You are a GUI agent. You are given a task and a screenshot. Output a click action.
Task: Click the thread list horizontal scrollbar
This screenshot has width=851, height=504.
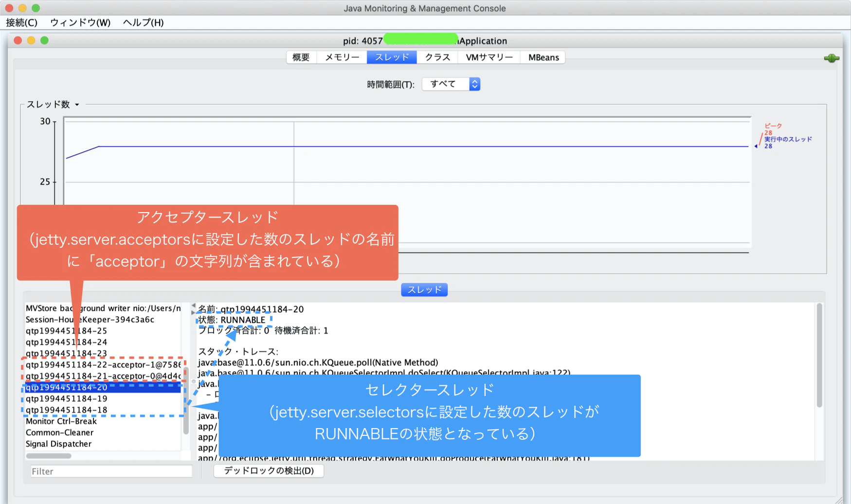[x=49, y=456]
